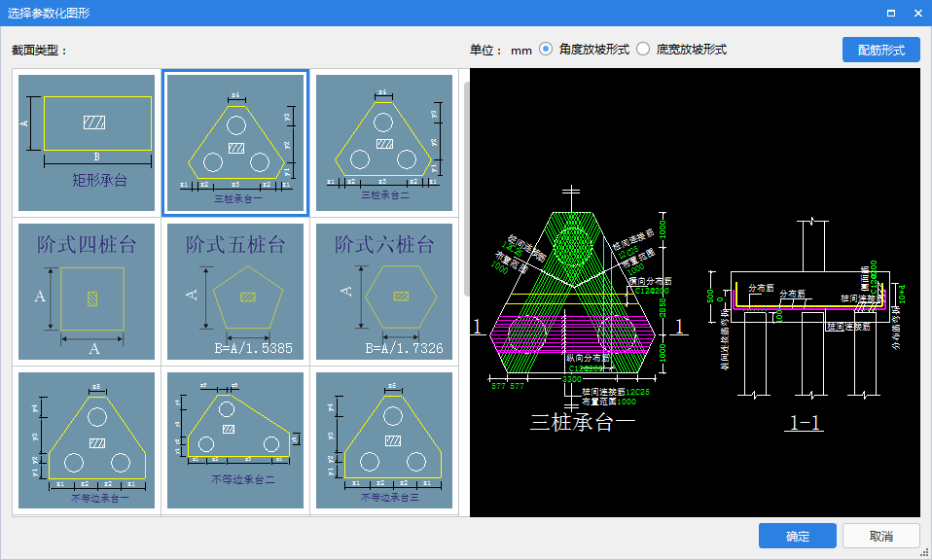Click the 桩间连接筋12C25 label below plan
This screenshot has width=932, height=560.
[615, 392]
